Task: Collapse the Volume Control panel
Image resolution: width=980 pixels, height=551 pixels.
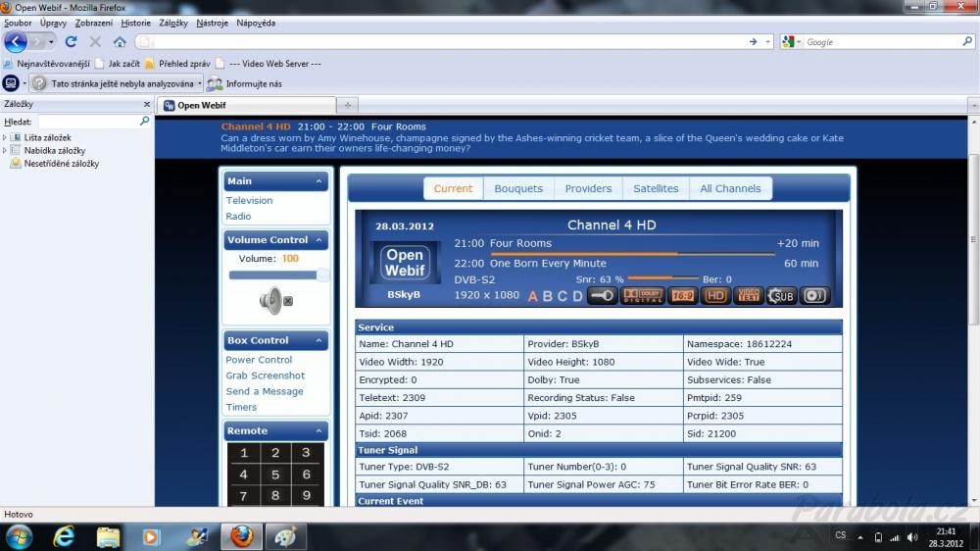Action: pyautogui.click(x=318, y=240)
